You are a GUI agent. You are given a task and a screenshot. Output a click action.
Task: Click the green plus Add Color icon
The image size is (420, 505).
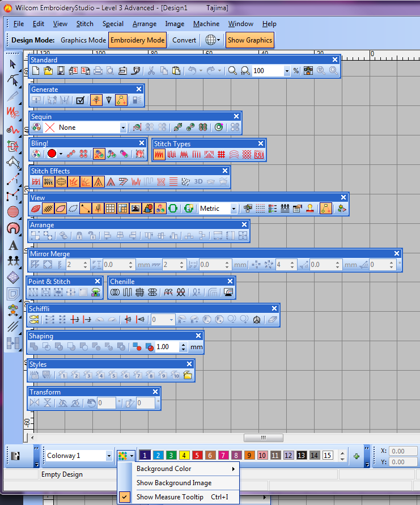coord(357,456)
